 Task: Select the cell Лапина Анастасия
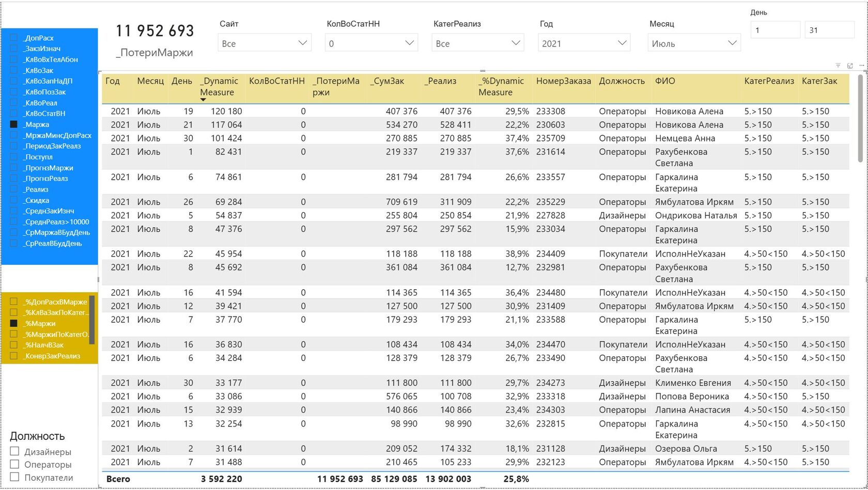[692, 410]
